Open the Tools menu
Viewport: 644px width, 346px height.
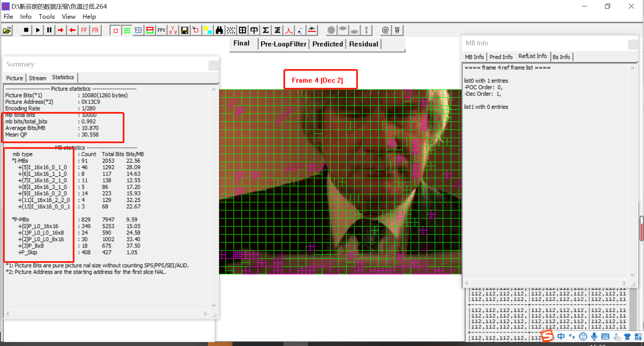coord(47,16)
